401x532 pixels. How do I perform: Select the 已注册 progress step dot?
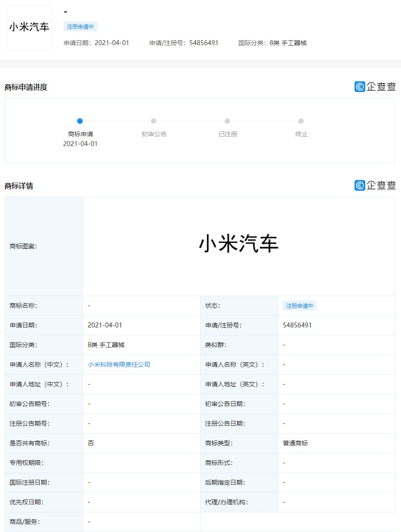coord(227,121)
